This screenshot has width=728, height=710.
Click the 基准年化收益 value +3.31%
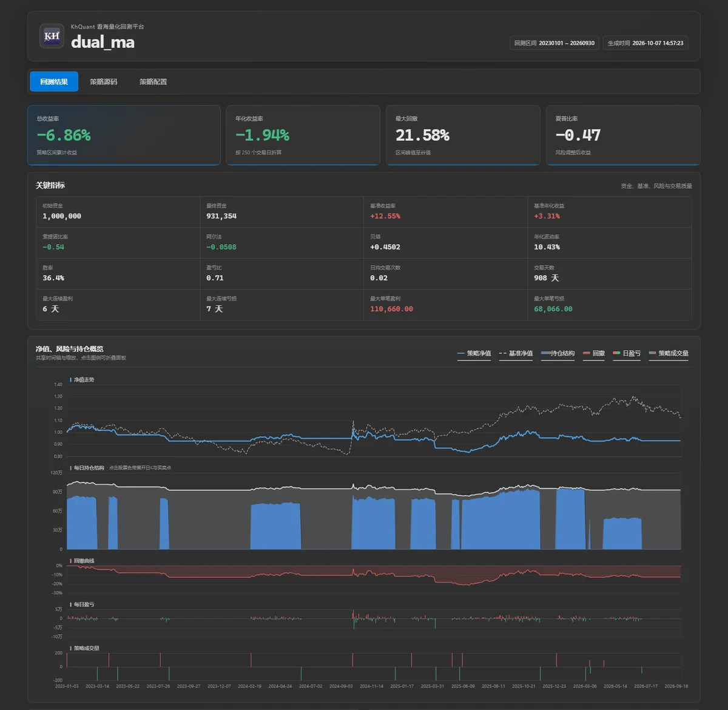(547, 216)
